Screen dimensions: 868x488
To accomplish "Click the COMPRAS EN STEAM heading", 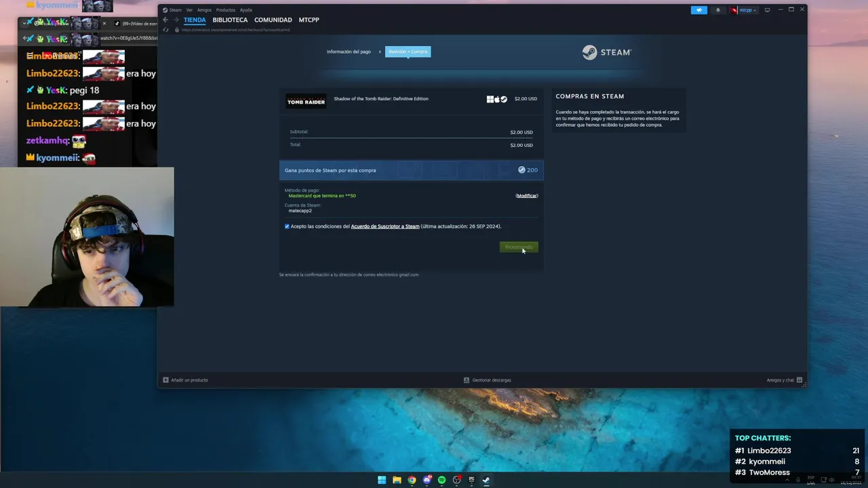I will pos(590,96).
